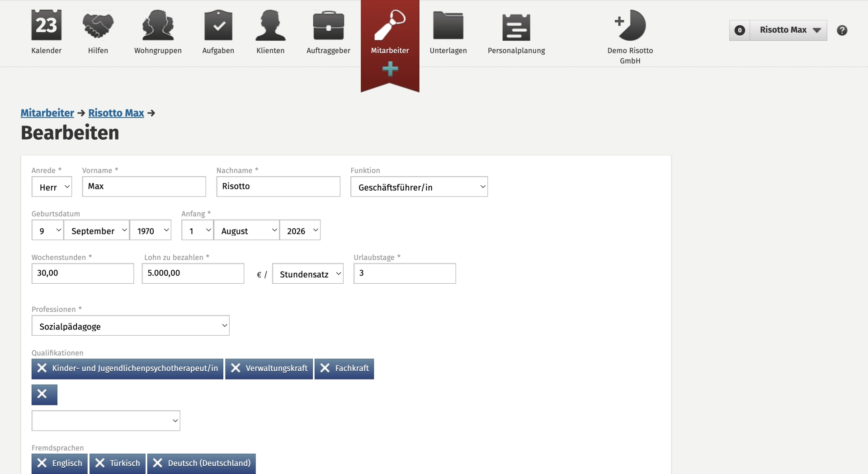Open the Professionen dropdown showing Sozialpädagoge
Image resolution: width=868 pixels, height=474 pixels.
click(x=130, y=326)
